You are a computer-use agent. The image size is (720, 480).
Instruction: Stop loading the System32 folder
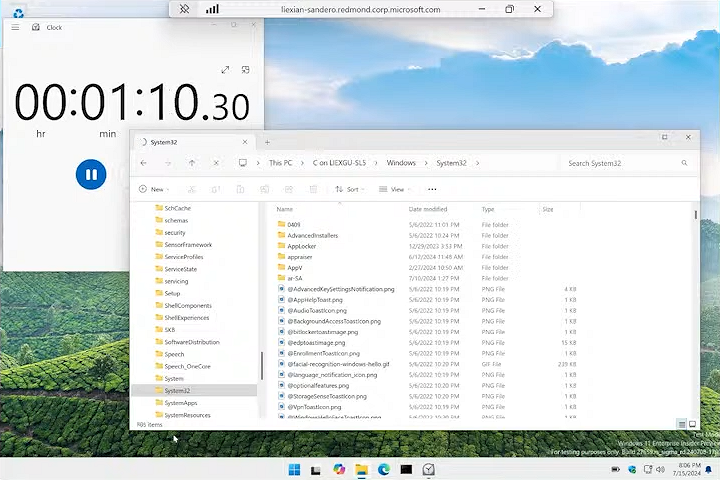(216, 163)
